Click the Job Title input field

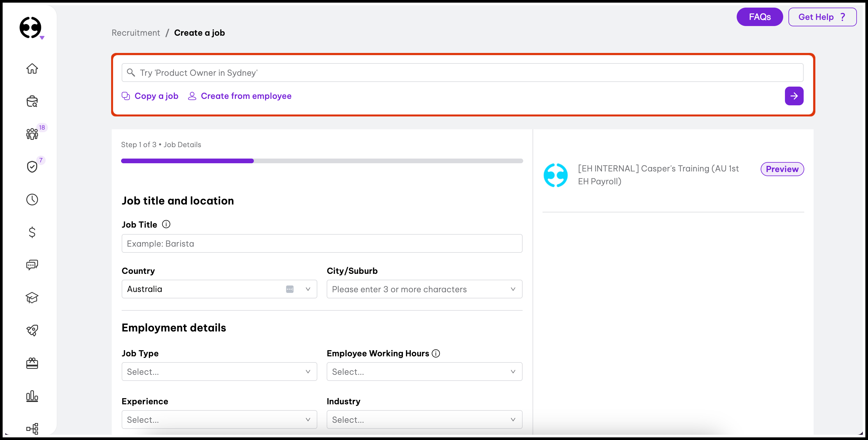(x=322, y=243)
